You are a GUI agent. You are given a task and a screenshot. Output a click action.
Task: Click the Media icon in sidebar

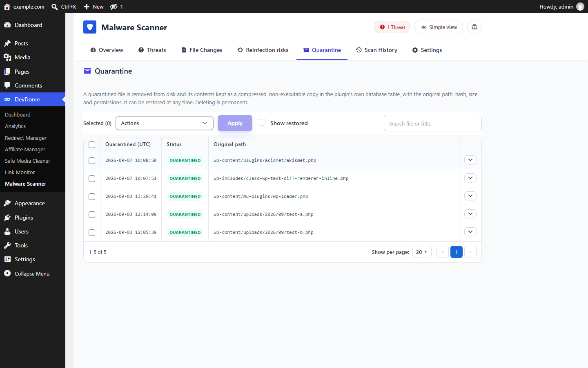click(x=7, y=57)
